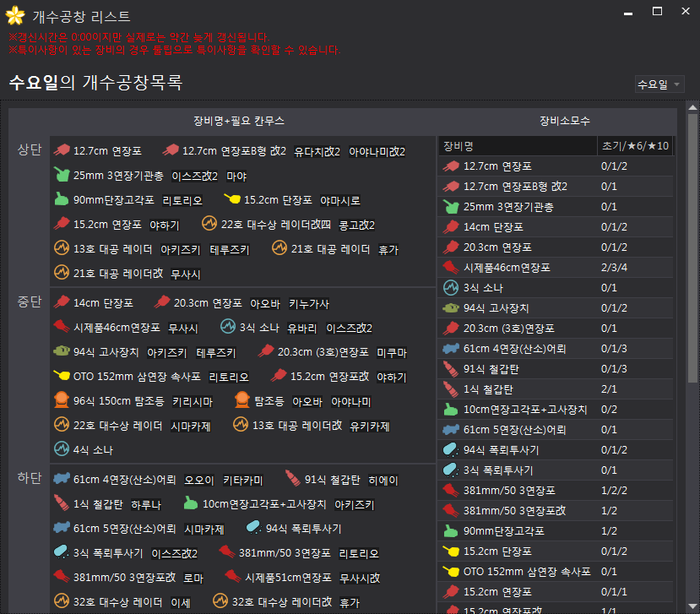Click red gun icon beside 12.7cm 연장포B형 改2
Viewport: 700px width, 614px height.
170,151
